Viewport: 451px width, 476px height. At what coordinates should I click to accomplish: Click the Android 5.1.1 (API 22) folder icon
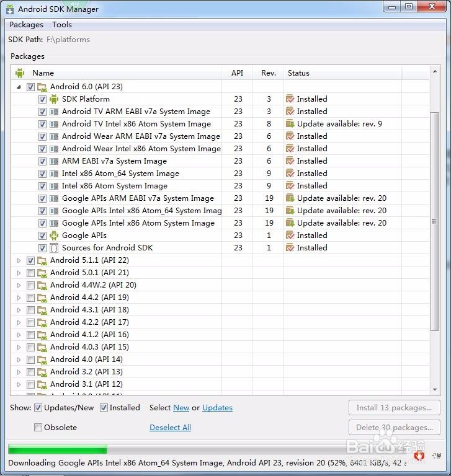pos(42,260)
